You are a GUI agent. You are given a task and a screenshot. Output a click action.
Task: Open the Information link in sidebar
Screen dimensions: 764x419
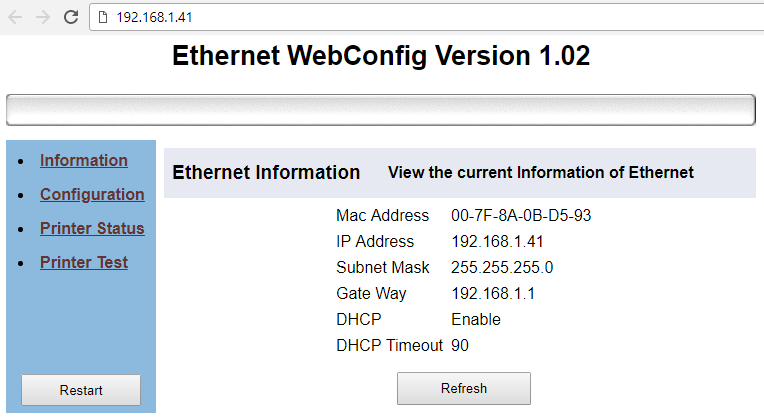tap(84, 160)
